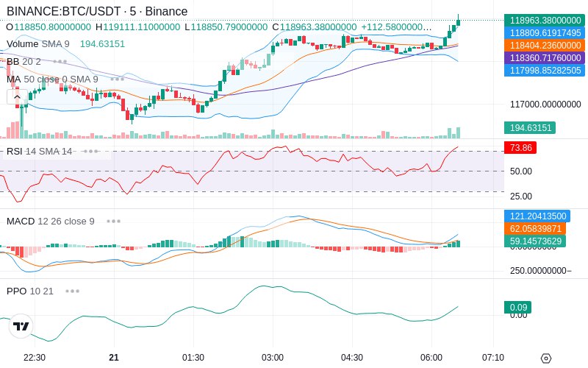Screen dimensions: 588x368
Task: Click the red RSI value 73.86
Action: (520, 148)
